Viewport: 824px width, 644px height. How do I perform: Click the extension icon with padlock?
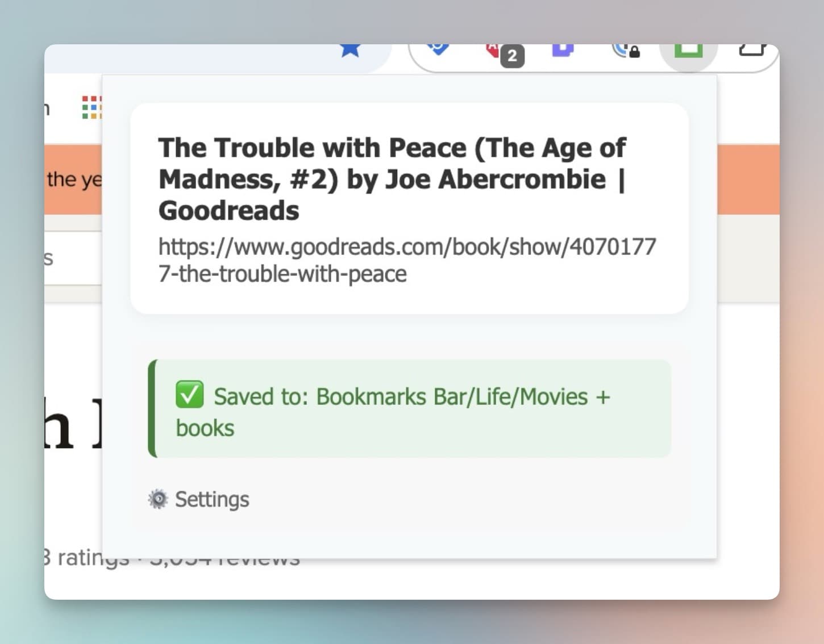625,51
